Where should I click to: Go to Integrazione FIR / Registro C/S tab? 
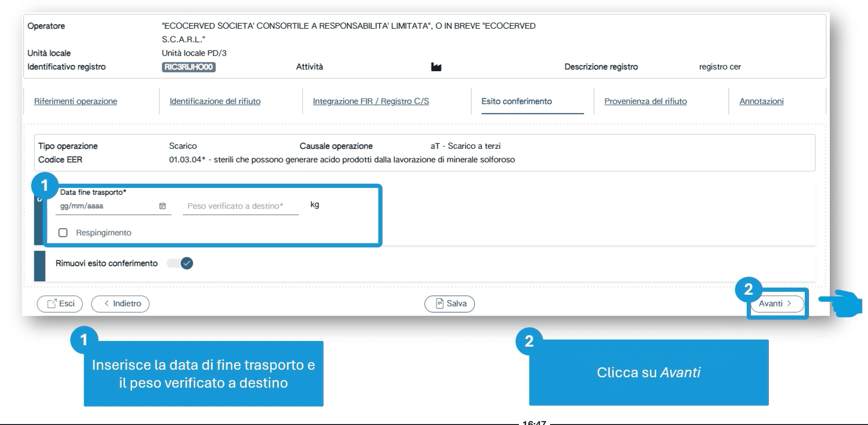(x=371, y=101)
